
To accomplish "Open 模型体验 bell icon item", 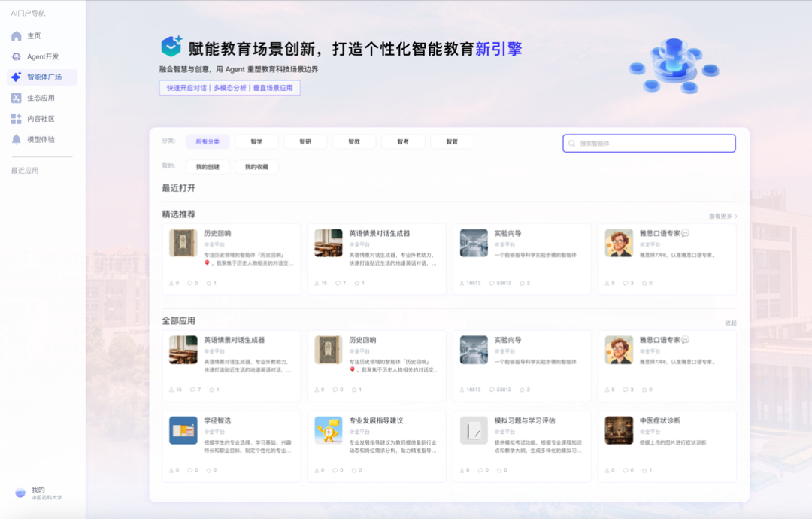I will click(17, 139).
